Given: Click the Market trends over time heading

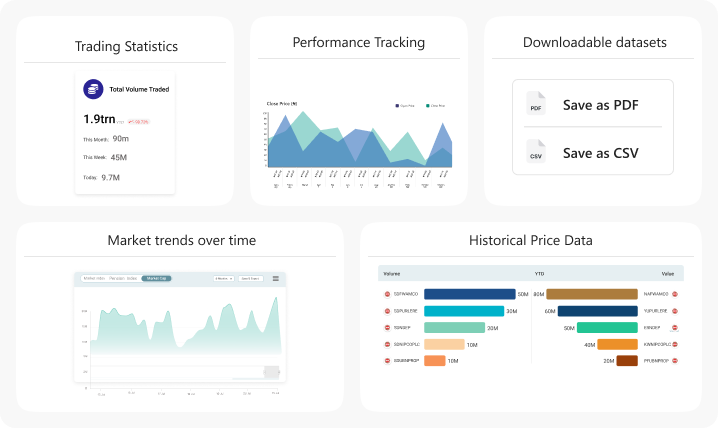Looking at the screenshot, I should click(181, 240).
